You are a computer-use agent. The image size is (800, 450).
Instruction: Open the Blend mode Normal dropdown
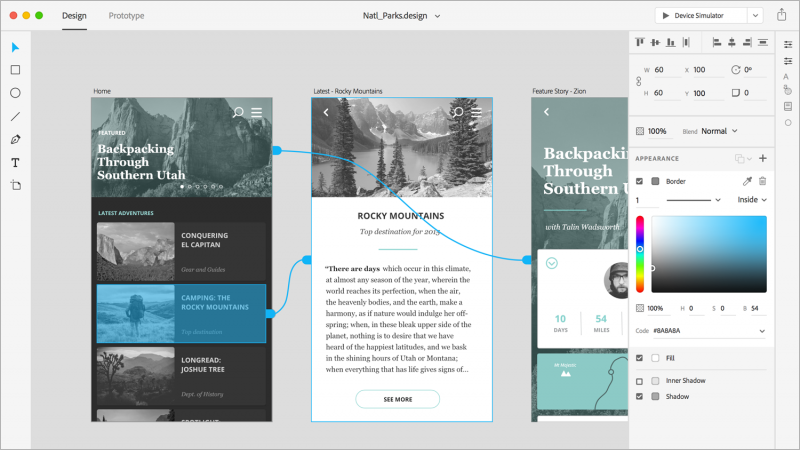tap(719, 131)
